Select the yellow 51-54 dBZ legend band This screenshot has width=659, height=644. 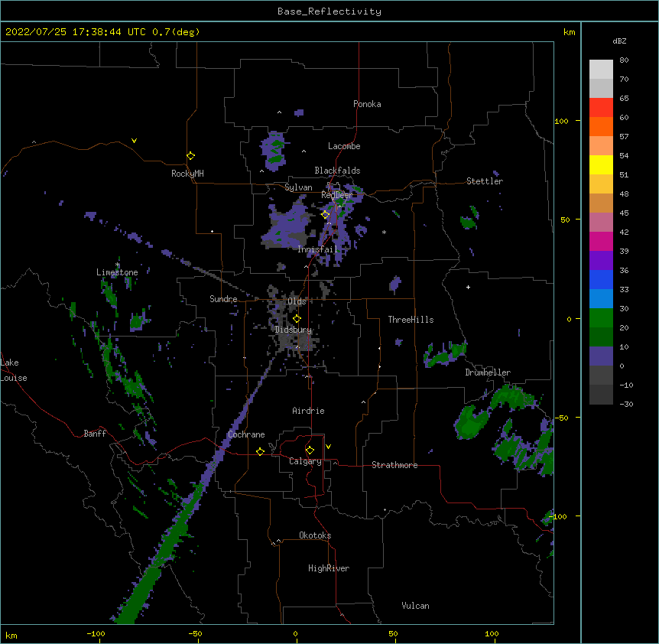(601, 164)
